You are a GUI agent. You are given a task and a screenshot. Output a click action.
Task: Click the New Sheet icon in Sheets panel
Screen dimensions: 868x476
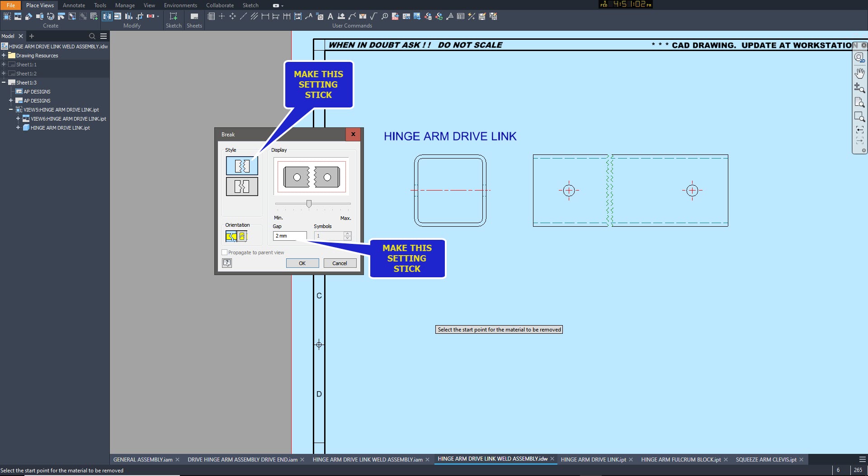pos(194,16)
